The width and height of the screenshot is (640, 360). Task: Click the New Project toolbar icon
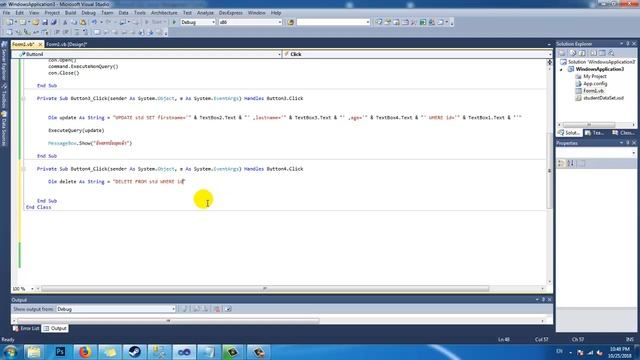[9, 22]
